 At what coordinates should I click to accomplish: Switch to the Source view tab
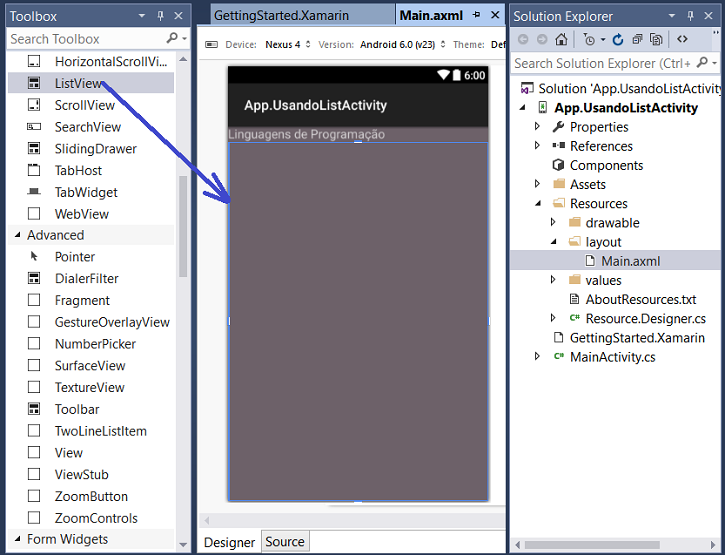[285, 542]
